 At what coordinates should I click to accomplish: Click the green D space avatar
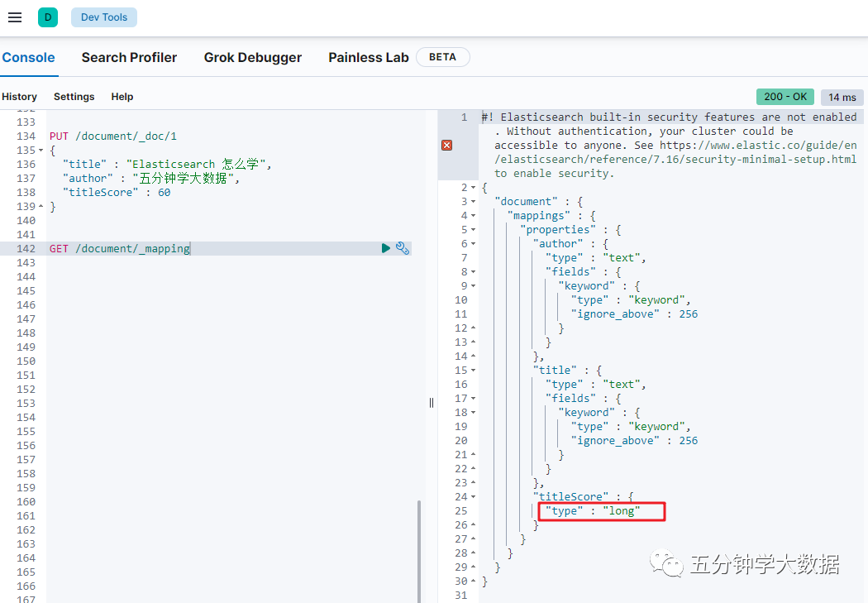click(48, 17)
